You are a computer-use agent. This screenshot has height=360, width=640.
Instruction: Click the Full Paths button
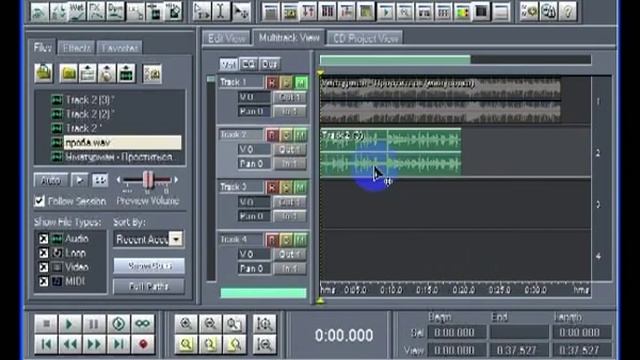coord(149,287)
